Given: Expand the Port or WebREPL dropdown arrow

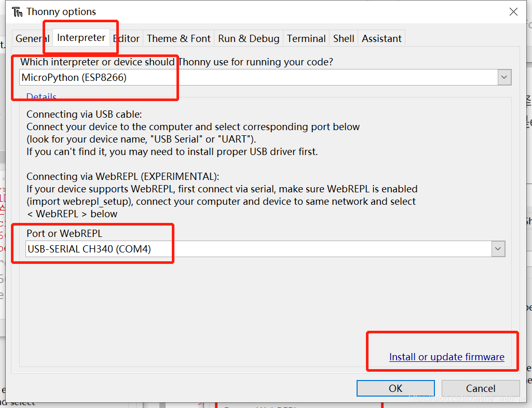Looking at the screenshot, I should 498,249.
